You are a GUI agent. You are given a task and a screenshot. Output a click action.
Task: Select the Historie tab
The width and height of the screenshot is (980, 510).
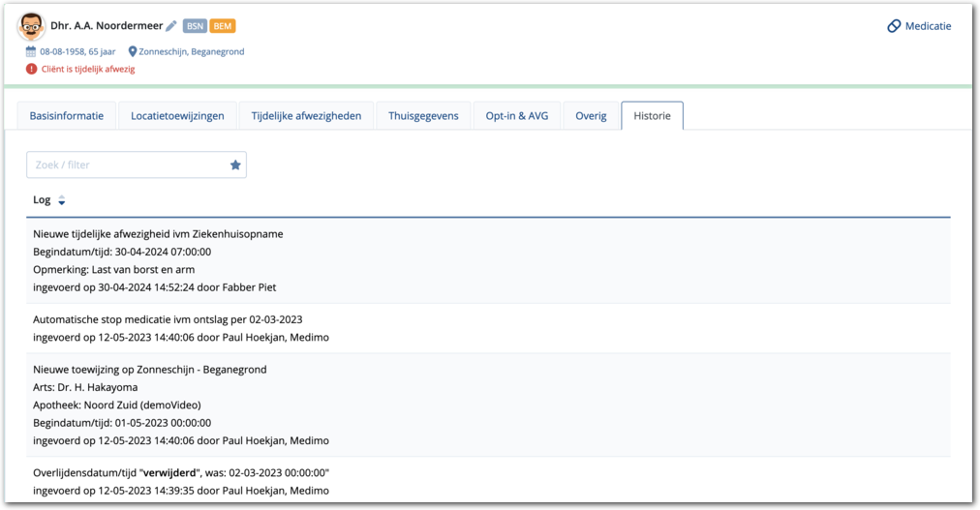(652, 116)
